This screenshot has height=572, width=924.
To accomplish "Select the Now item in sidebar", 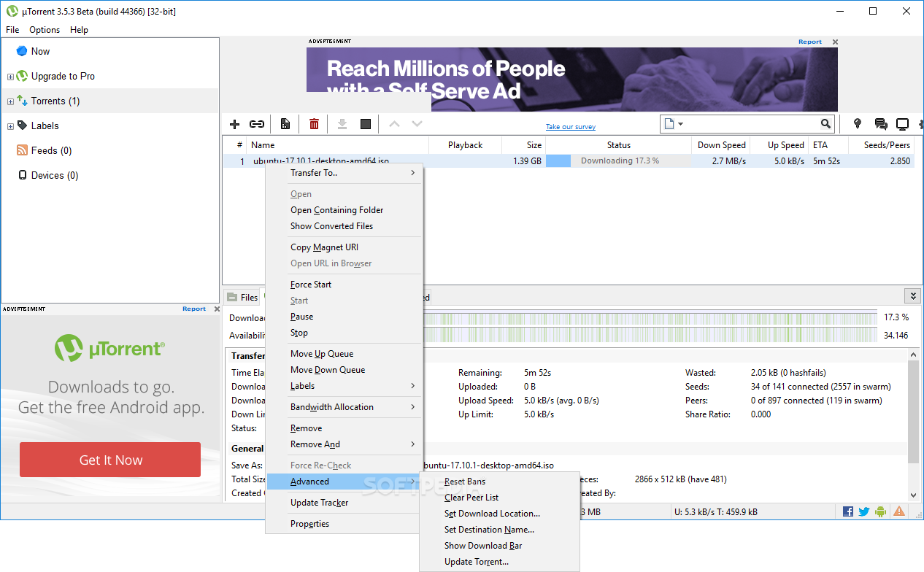I will tap(40, 51).
